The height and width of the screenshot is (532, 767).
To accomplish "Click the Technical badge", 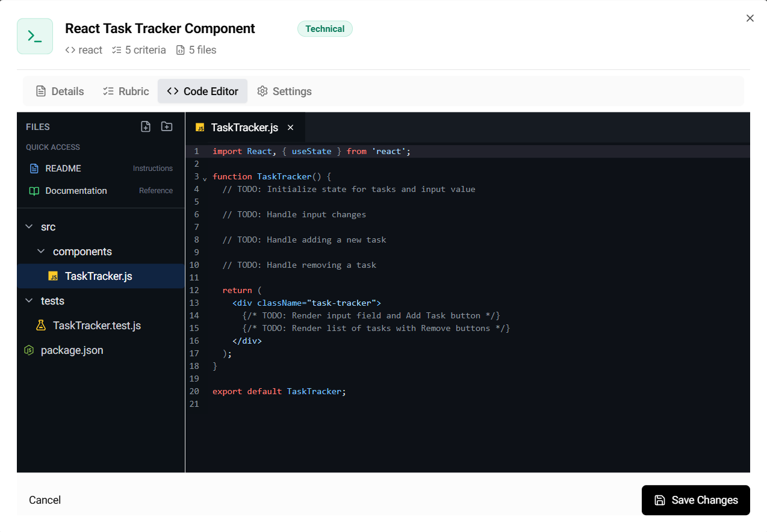I will click(x=324, y=29).
